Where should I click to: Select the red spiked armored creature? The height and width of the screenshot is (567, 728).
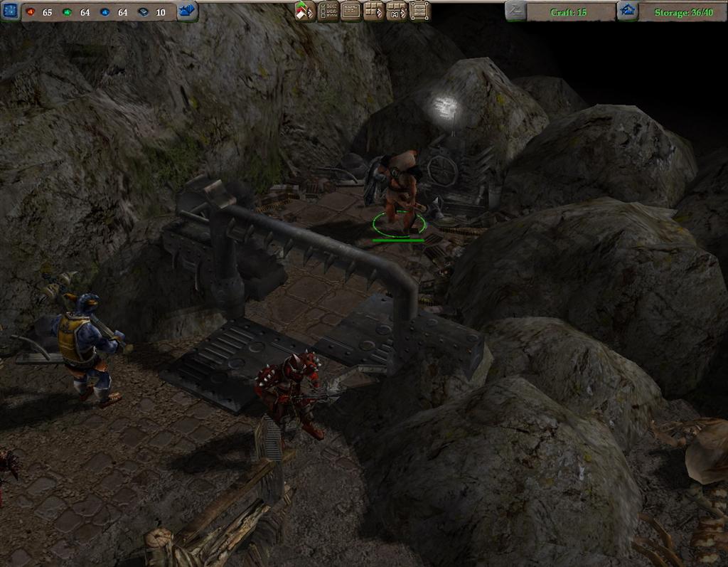coord(292,393)
